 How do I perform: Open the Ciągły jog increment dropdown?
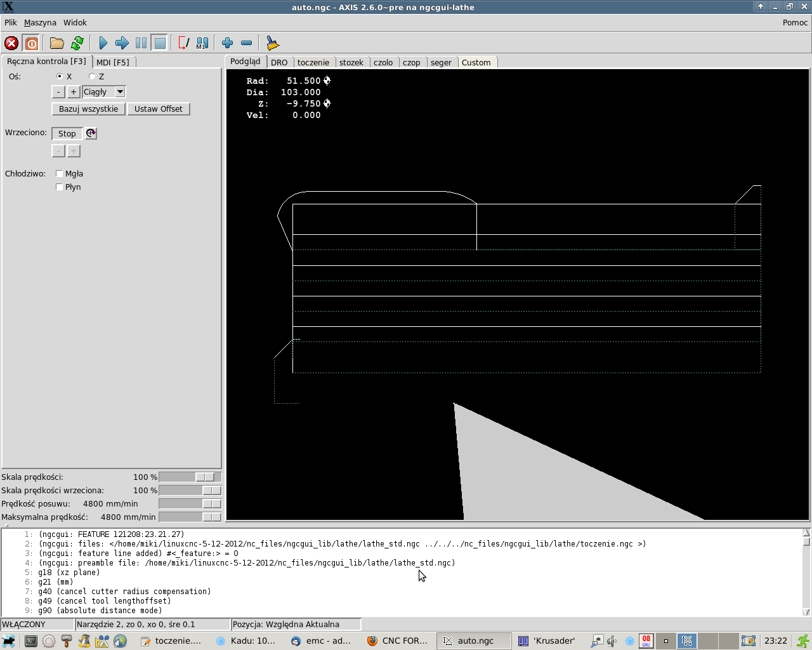pyautogui.click(x=120, y=92)
